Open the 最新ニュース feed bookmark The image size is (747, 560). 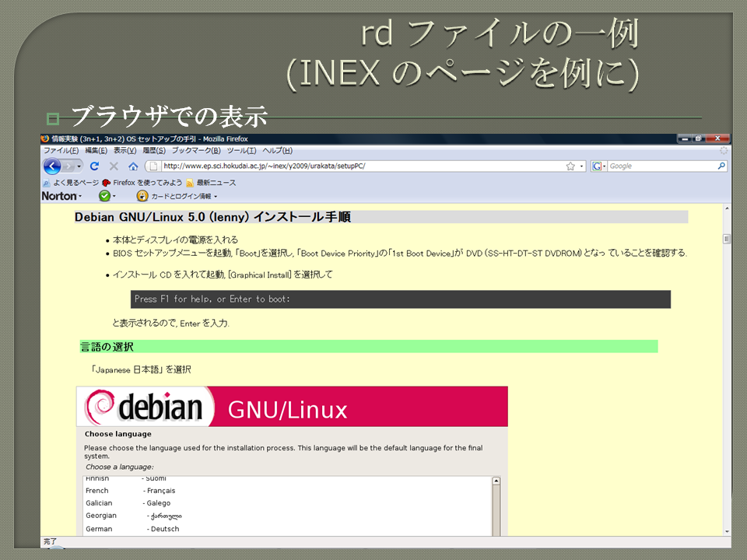click(211, 183)
